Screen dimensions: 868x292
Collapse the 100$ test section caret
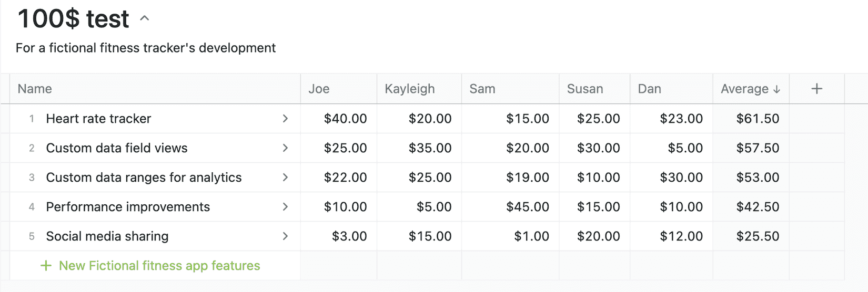click(x=145, y=18)
